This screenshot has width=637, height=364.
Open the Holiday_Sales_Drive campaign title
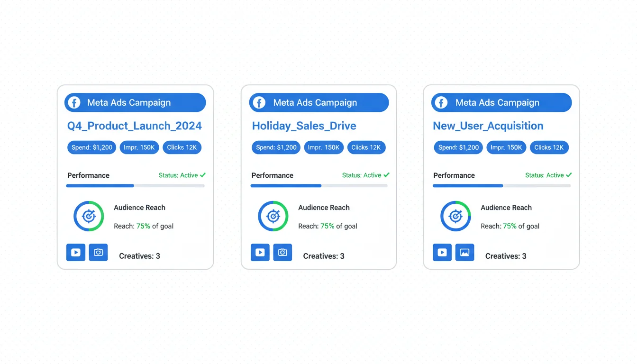tap(304, 126)
